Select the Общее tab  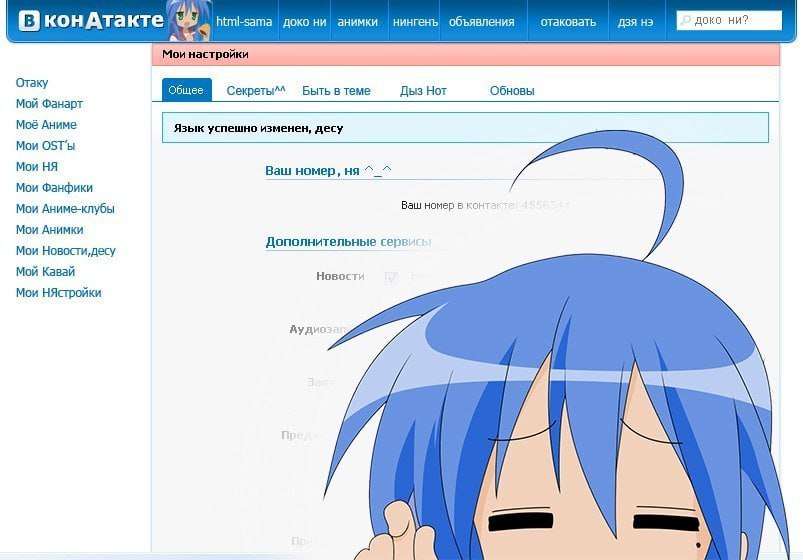tap(186, 91)
